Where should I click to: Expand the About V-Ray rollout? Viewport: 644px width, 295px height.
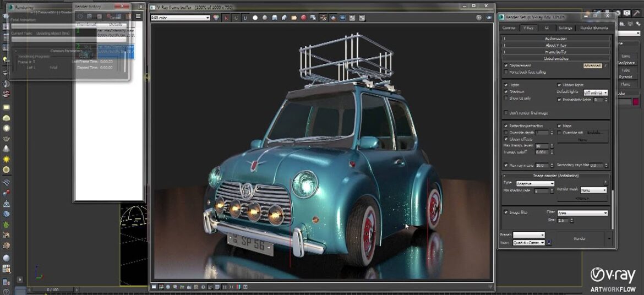pyautogui.click(x=556, y=45)
